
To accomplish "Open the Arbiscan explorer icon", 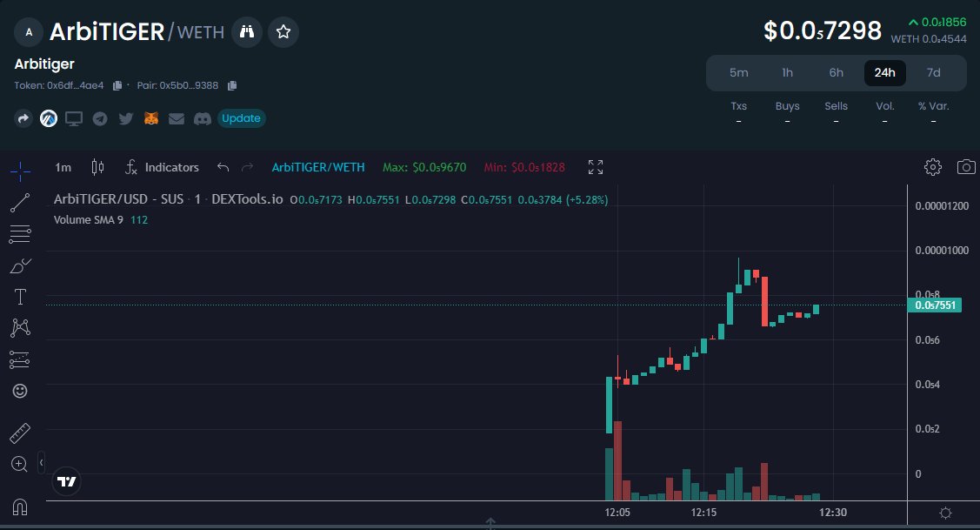I will [x=49, y=118].
